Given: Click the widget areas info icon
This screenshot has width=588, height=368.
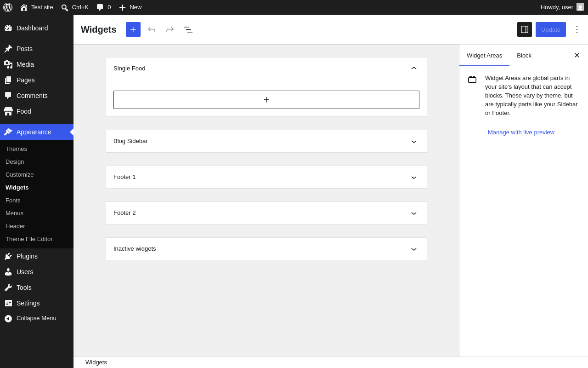Looking at the screenshot, I should pyautogui.click(x=472, y=80).
